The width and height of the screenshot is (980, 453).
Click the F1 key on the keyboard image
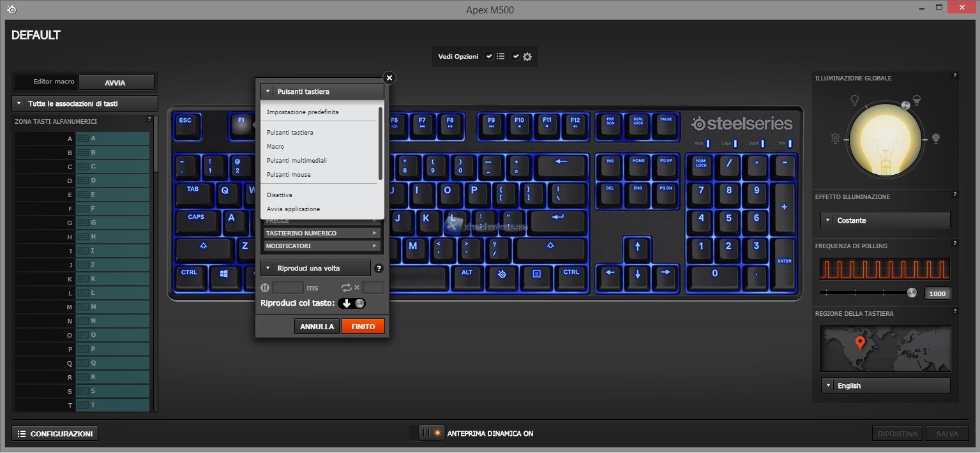pos(241,125)
